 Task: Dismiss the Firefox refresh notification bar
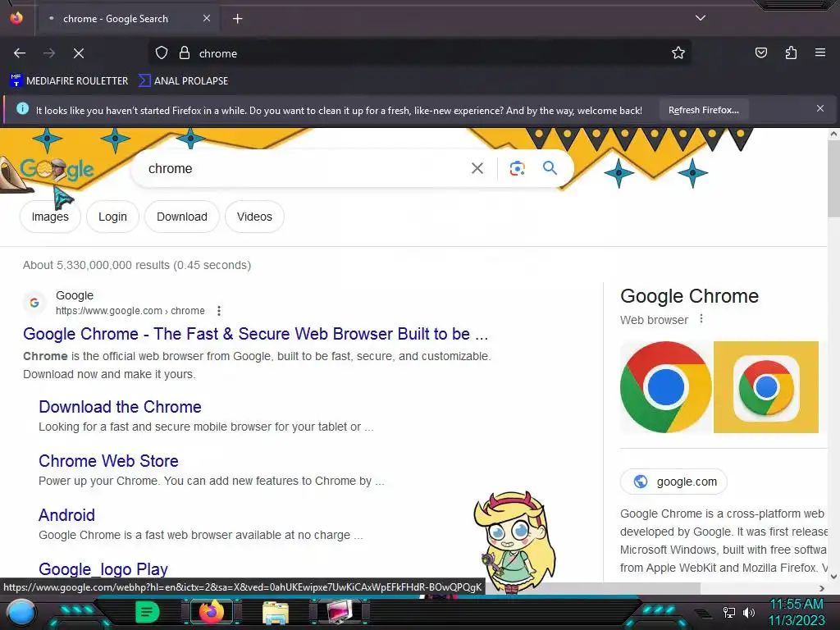[x=819, y=109]
